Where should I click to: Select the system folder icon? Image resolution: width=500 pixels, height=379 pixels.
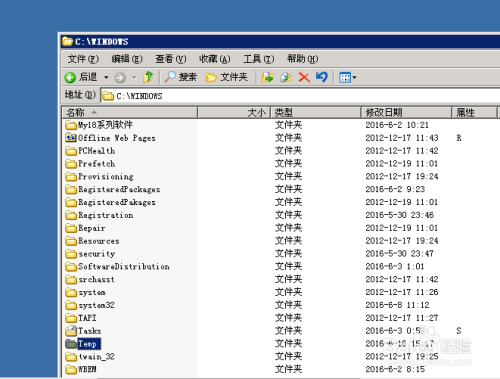[71, 292]
